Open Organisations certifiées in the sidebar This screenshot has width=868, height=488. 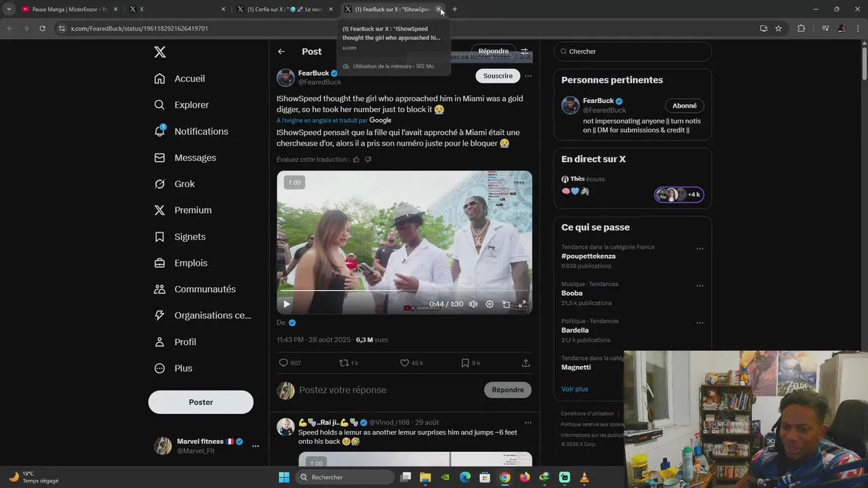coord(203,316)
